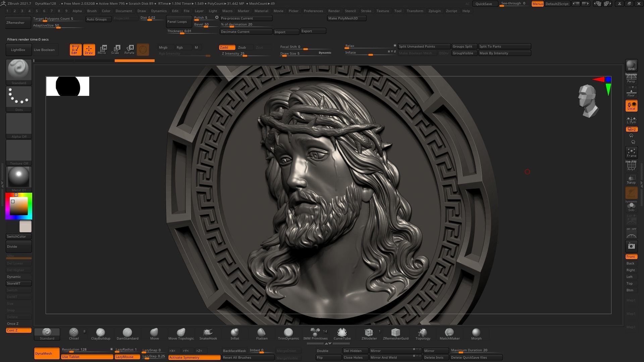The width and height of the screenshot is (644, 362).
Task: Choose the Inflat brush
Action: [x=235, y=334]
